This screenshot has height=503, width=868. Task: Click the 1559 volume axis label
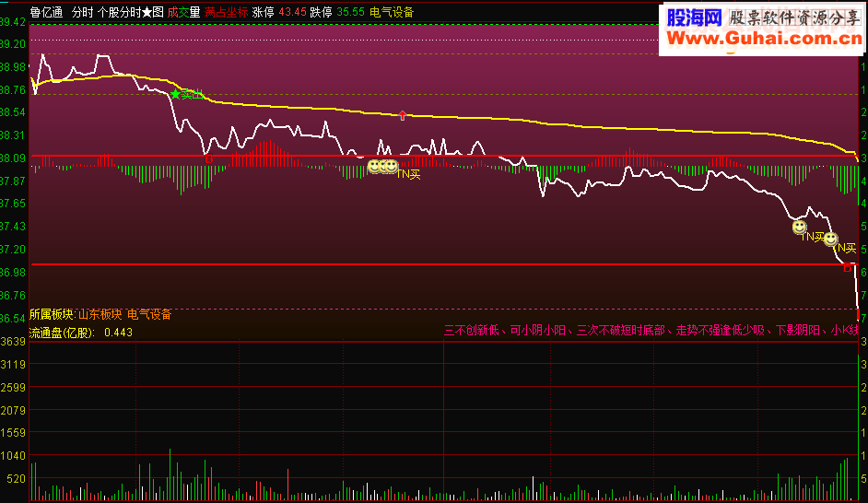tap(13, 433)
